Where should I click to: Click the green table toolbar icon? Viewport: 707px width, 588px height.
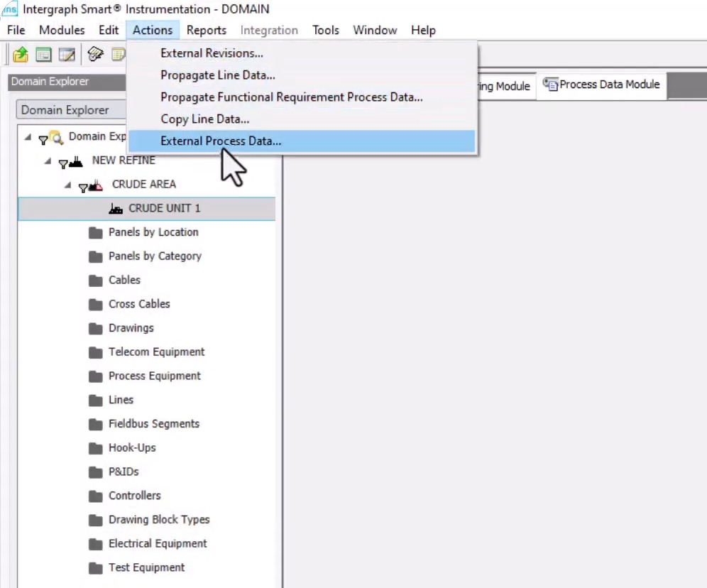(43, 55)
